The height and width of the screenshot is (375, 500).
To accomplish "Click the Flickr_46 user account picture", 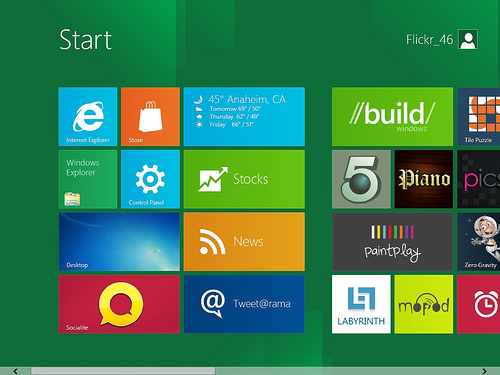I will (468, 39).
